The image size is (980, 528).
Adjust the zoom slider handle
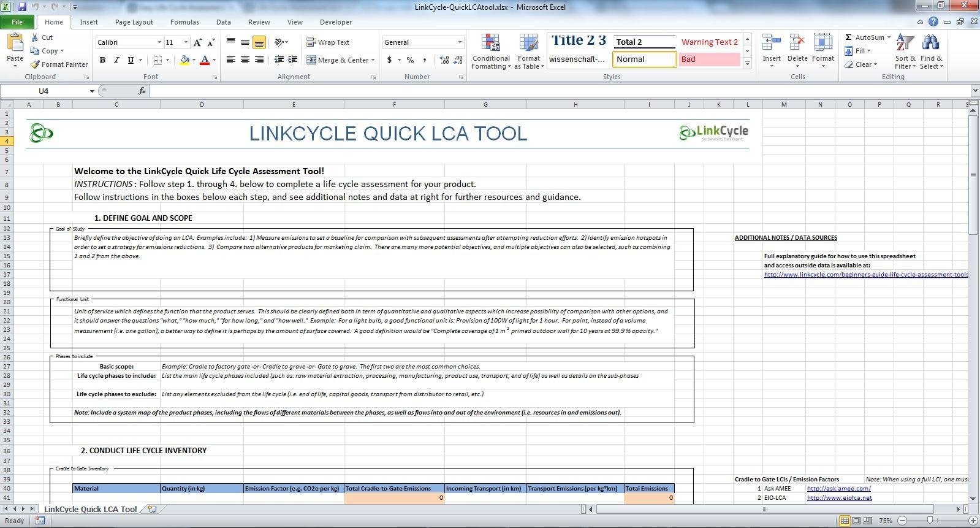[930, 521]
